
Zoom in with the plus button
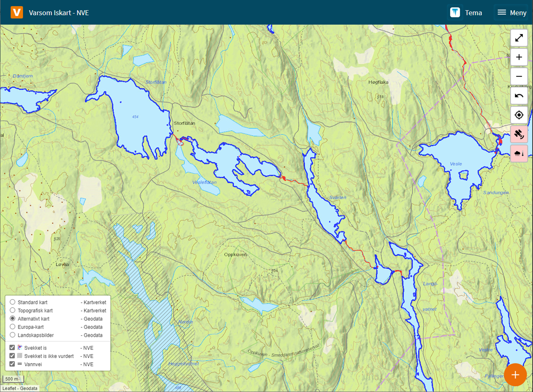tap(519, 57)
